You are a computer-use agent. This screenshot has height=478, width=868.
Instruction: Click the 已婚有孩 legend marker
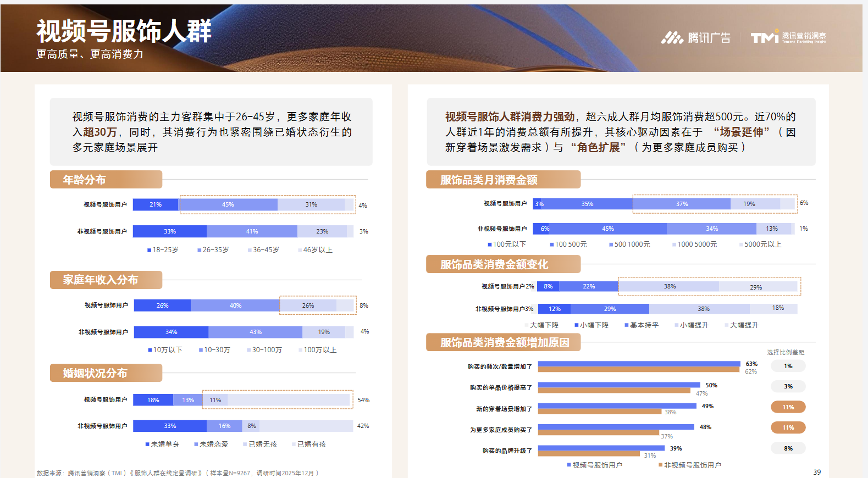point(294,444)
